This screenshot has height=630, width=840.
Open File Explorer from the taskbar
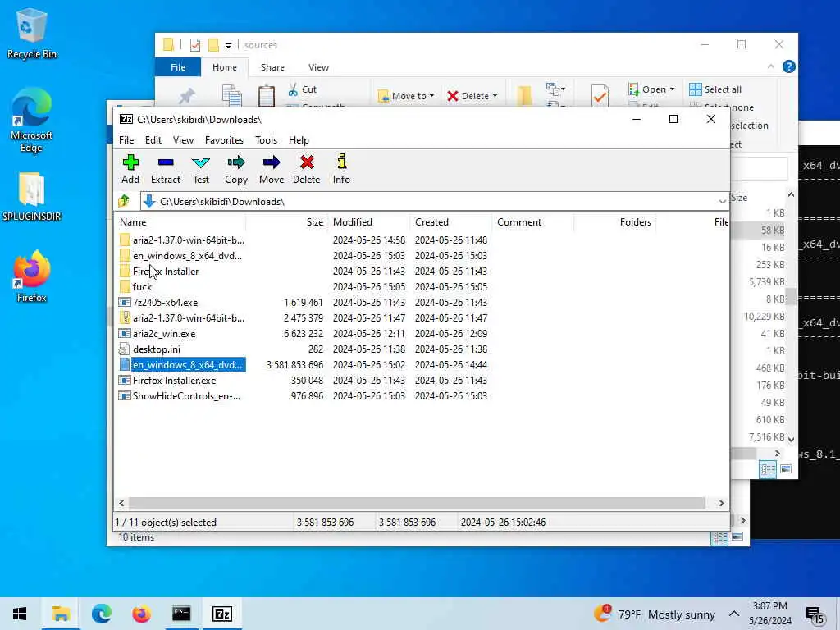click(61, 614)
